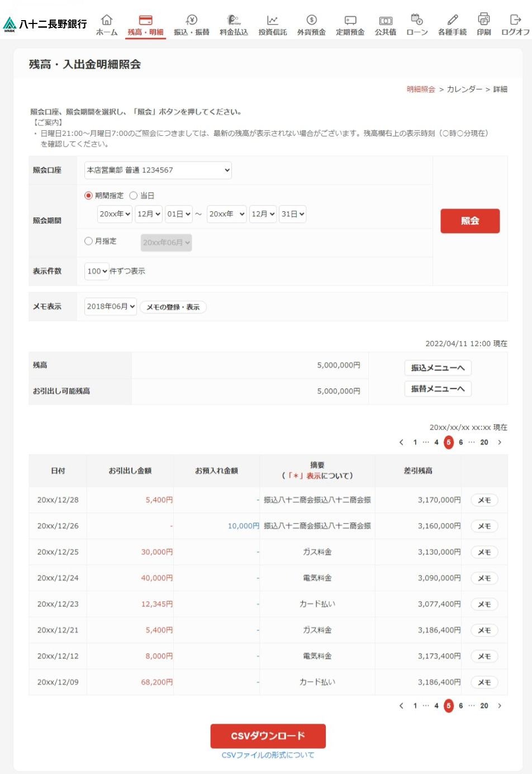Click メモ button for 20xx/12/25 row
This screenshot has height=774, width=532.
484,552
